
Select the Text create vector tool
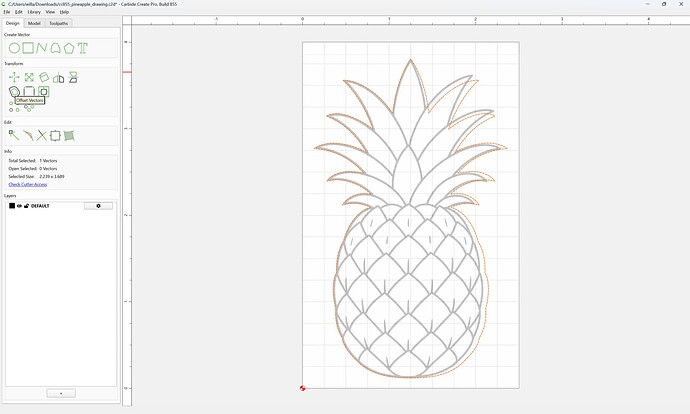coord(83,48)
